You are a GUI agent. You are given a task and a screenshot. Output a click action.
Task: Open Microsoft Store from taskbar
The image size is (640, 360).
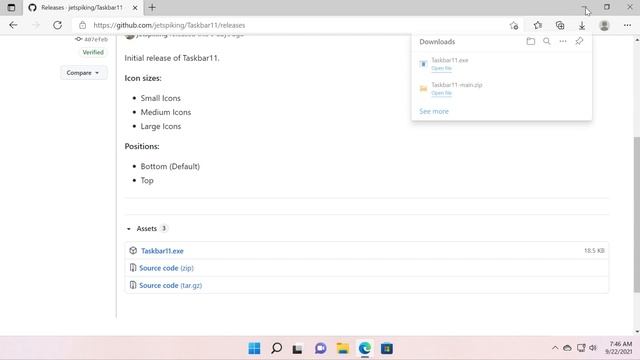387,348
